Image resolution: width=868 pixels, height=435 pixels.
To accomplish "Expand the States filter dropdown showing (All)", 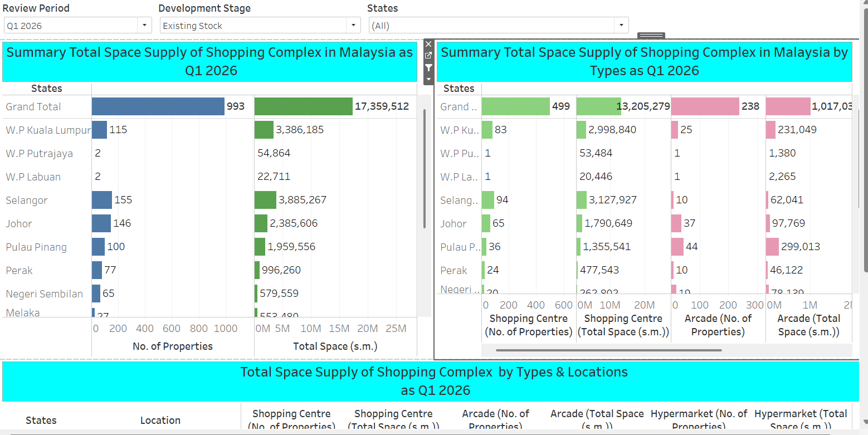I will coord(499,26).
